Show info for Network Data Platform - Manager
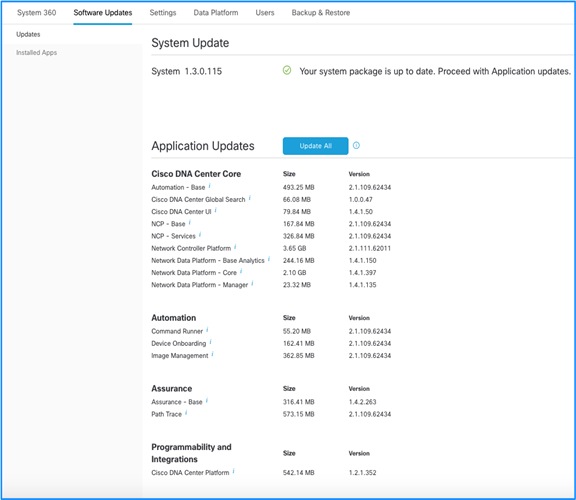The image size is (576, 500). click(x=252, y=283)
